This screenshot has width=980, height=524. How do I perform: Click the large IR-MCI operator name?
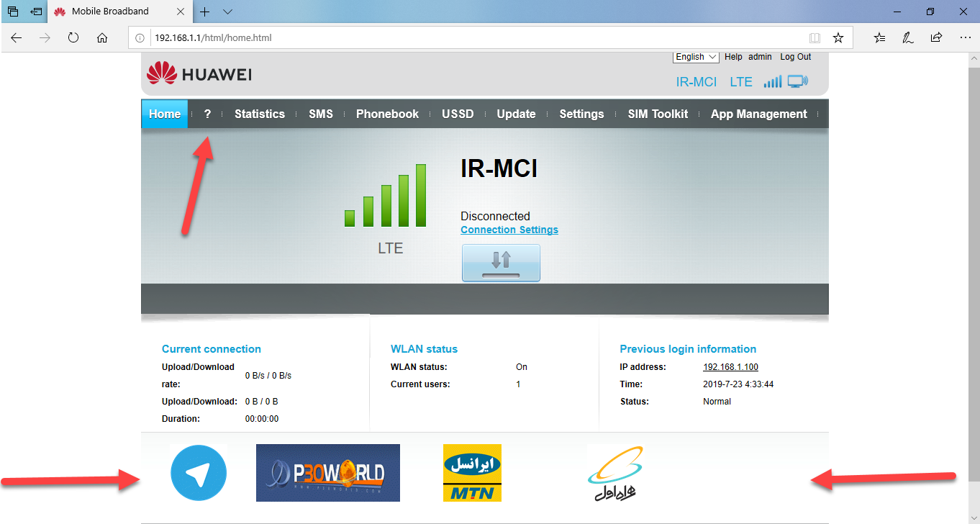[499, 168]
